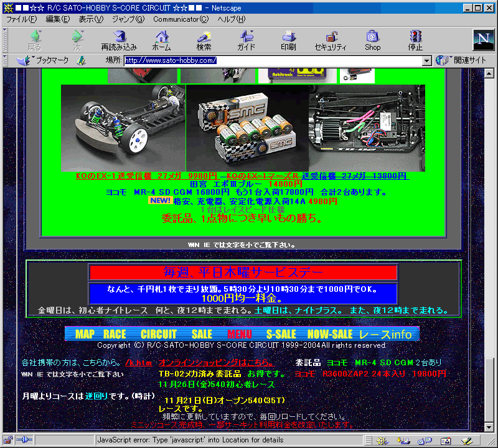Open the ジャンプ(G) menu
The image size is (498, 448).
click(x=128, y=19)
